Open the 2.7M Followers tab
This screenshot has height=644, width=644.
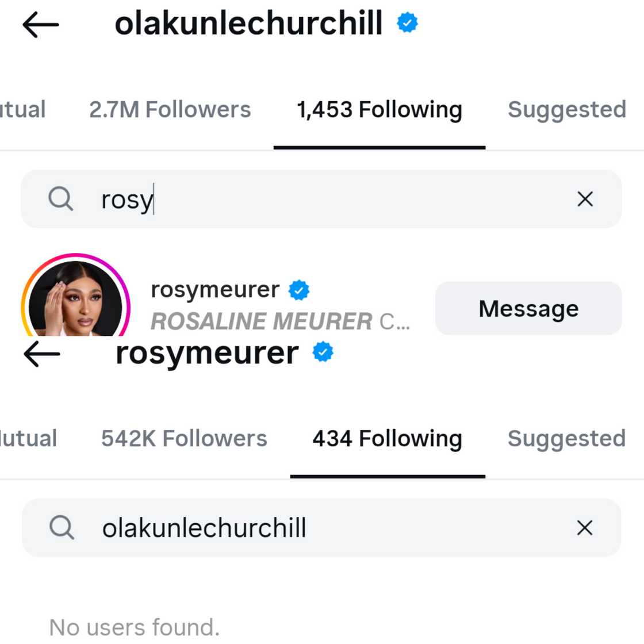(170, 110)
